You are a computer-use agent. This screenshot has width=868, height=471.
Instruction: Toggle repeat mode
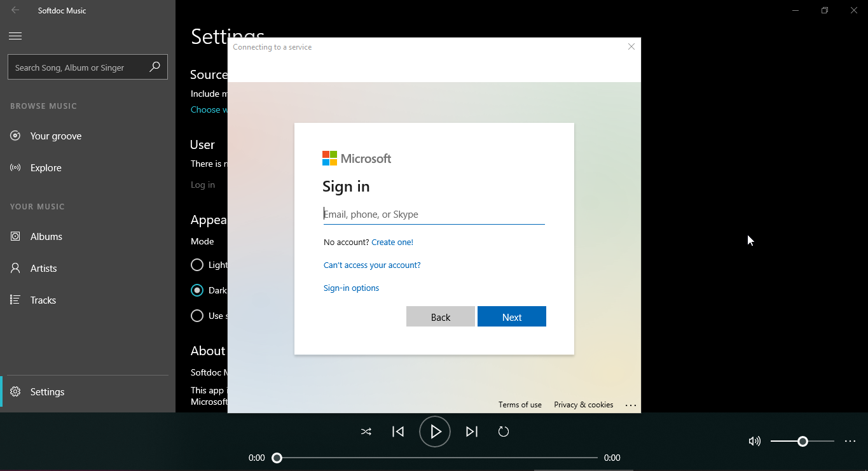pyautogui.click(x=504, y=432)
